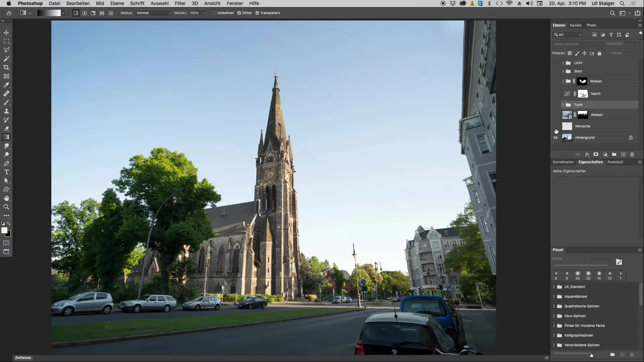
Task: Select the Rectangular Marquee tool
Action: [6, 41]
